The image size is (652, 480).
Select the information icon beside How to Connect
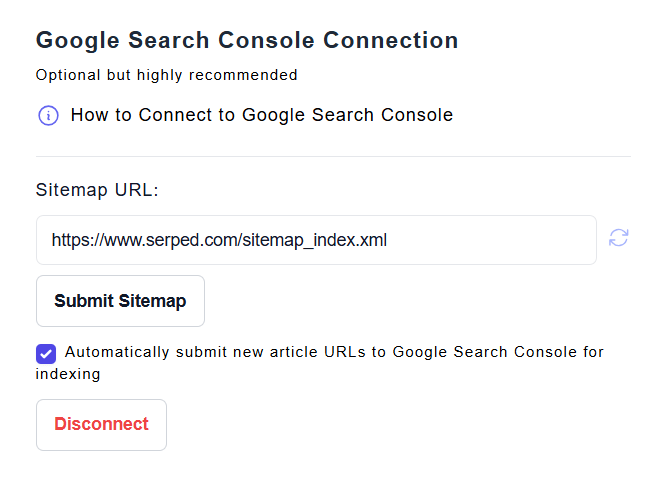coord(48,116)
